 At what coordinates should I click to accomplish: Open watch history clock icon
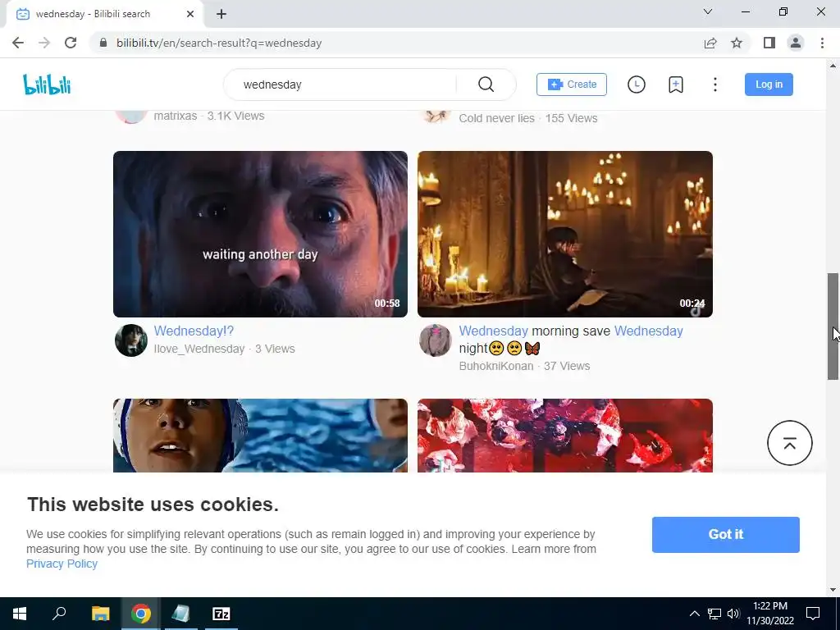click(636, 84)
